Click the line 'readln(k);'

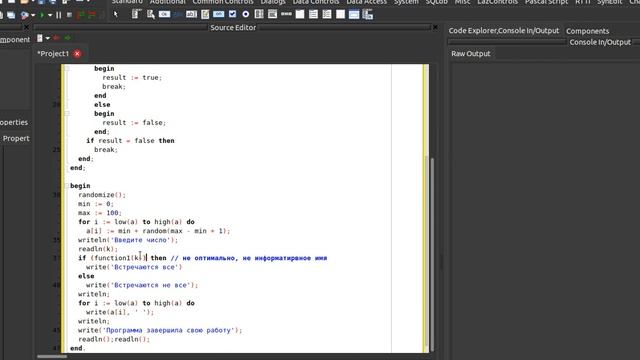[x=98, y=249]
